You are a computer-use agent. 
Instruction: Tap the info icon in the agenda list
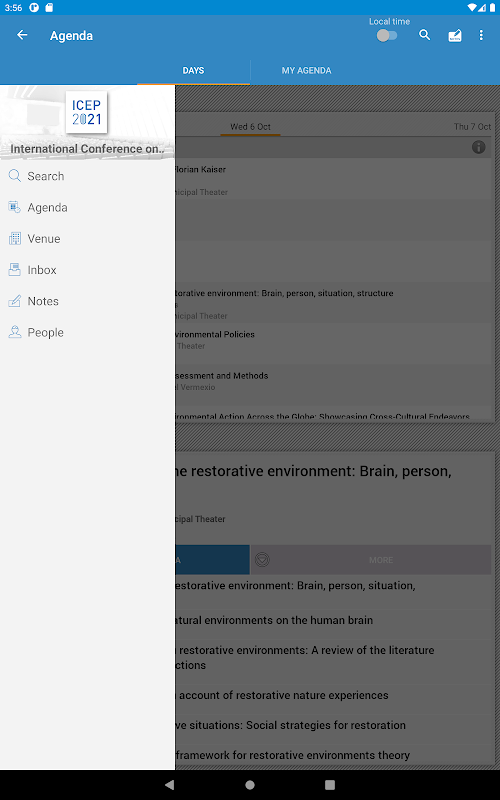tap(479, 147)
